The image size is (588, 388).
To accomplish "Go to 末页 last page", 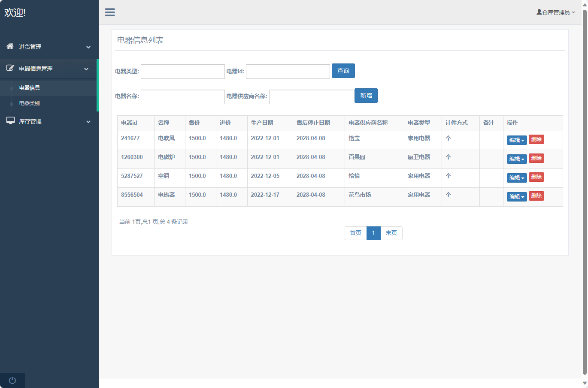I will 391,233.
